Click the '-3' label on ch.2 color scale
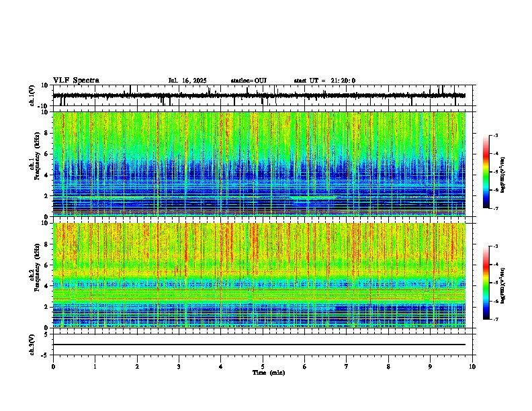This screenshot has width=532, height=411. click(496, 246)
